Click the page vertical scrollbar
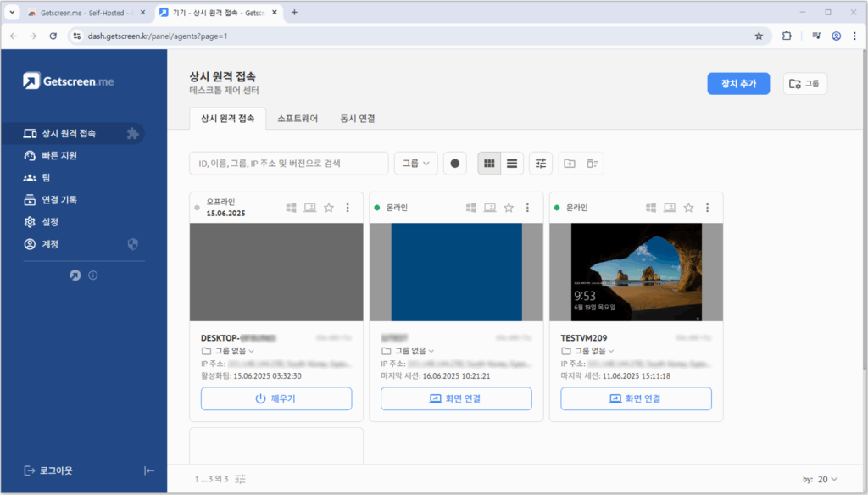This screenshot has width=868, height=495. [x=865, y=210]
